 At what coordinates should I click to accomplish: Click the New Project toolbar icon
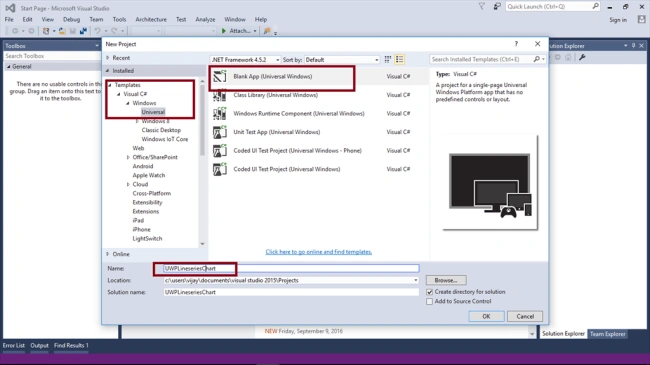pos(46,31)
